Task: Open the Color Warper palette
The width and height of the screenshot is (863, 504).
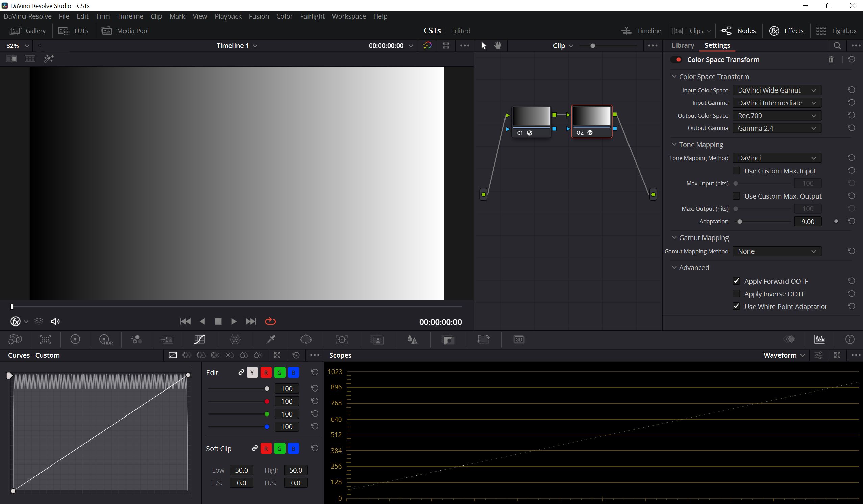Action: coord(235,339)
